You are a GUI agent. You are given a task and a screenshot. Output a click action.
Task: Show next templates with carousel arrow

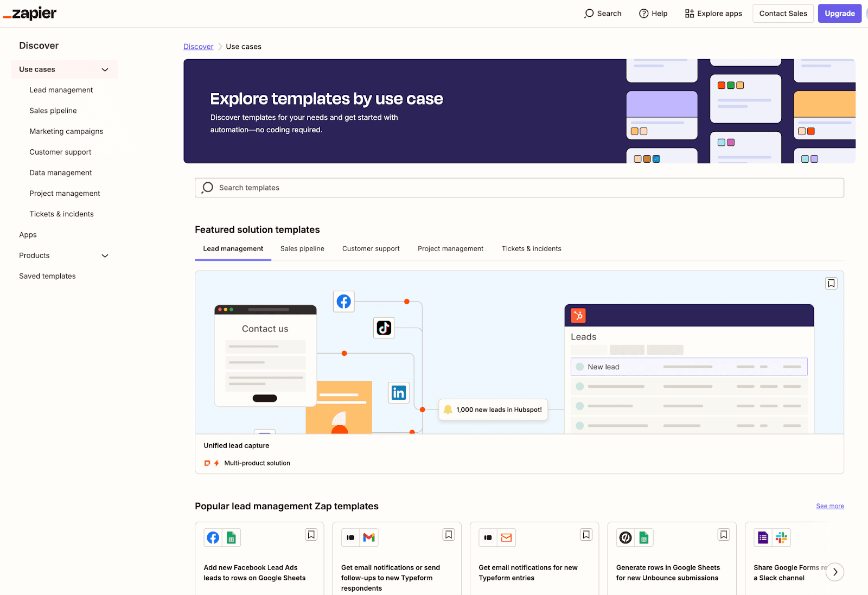tap(835, 572)
